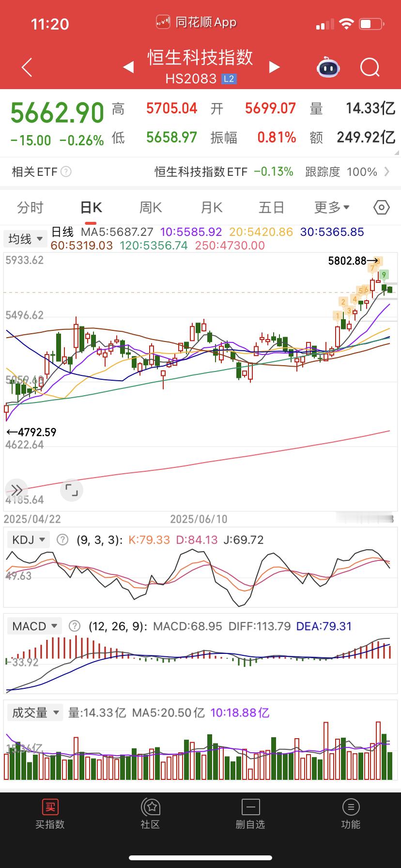Image resolution: width=401 pixels, height=868 pixels.
Task: Switch to 五日 five-day tab
Action: tap(271, 207)
